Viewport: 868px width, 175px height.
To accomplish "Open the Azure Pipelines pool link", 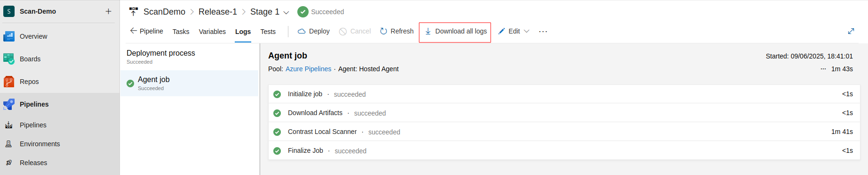I will tap(308, 69).
